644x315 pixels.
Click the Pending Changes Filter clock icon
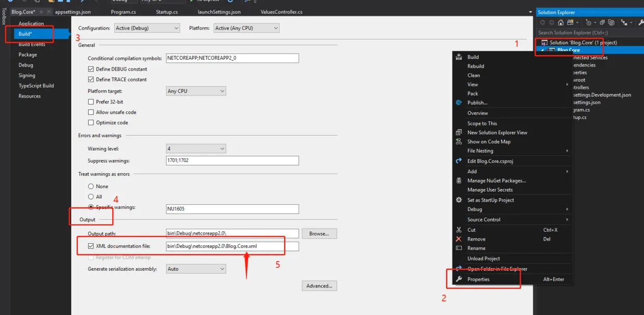click(588, 23)
